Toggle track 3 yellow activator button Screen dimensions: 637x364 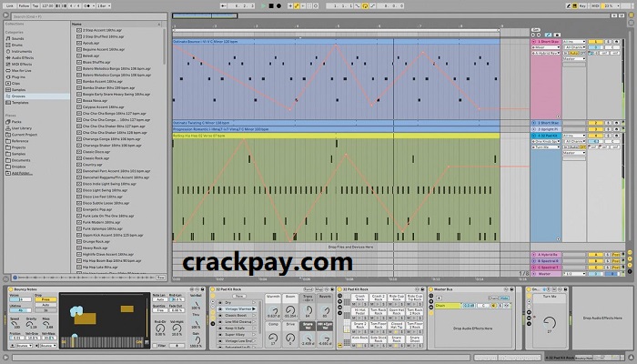[595, 129]
